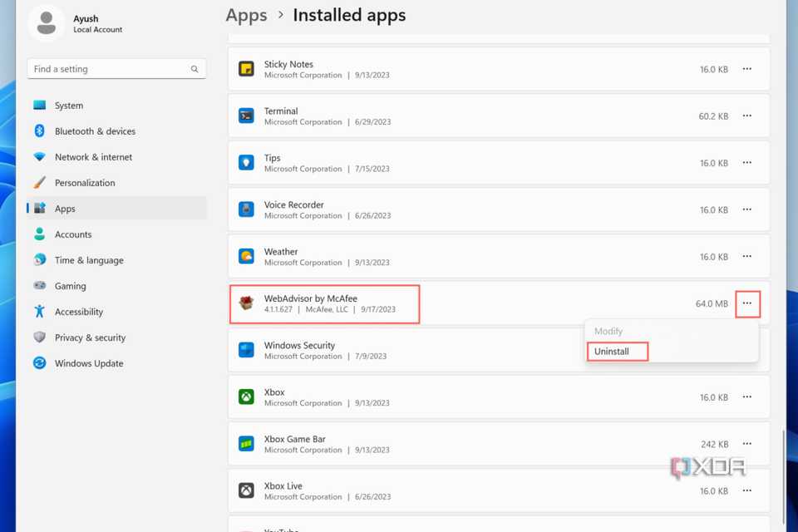Click the Tips app icon
The height and width of the screenshot is (532, 798).
(x=246, y=162)
